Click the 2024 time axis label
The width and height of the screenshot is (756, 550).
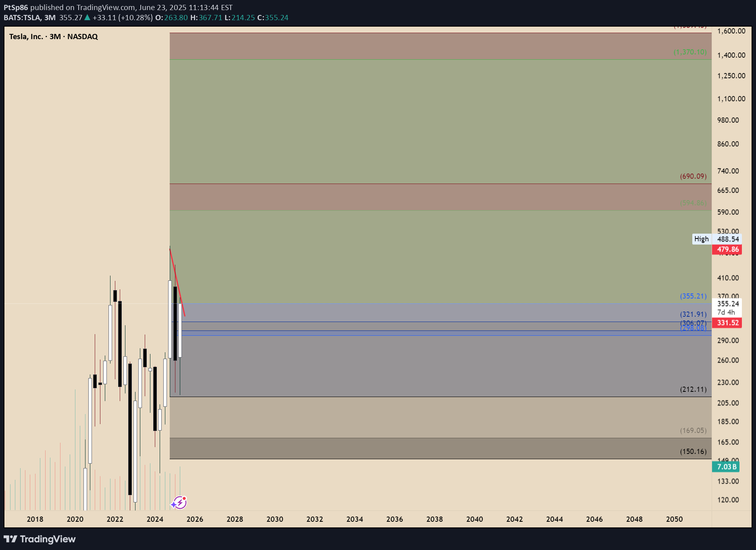[155, 519]
